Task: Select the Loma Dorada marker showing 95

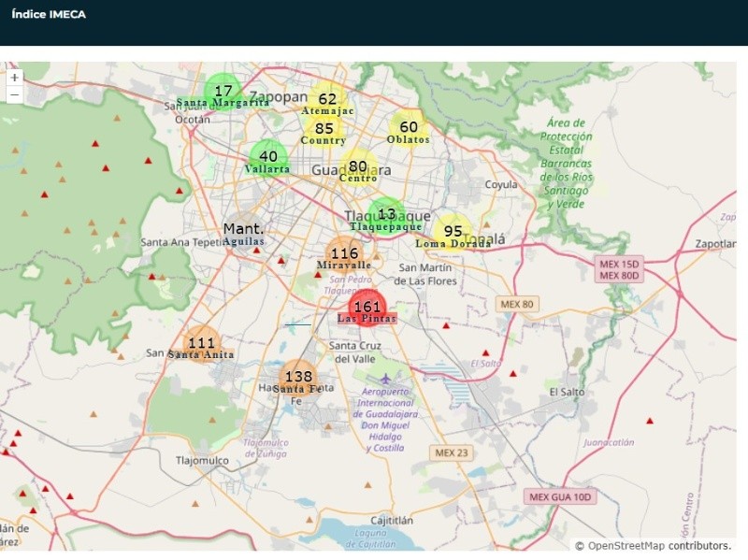Action: pyautogui.click(x=453, y=233)
